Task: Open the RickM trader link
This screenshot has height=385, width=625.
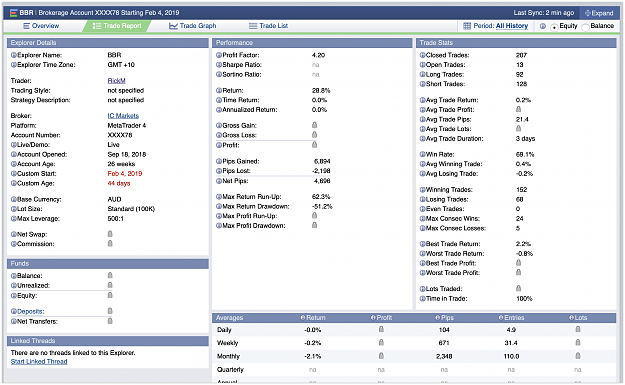Action: pyautogui.click(x=116, y=81)
